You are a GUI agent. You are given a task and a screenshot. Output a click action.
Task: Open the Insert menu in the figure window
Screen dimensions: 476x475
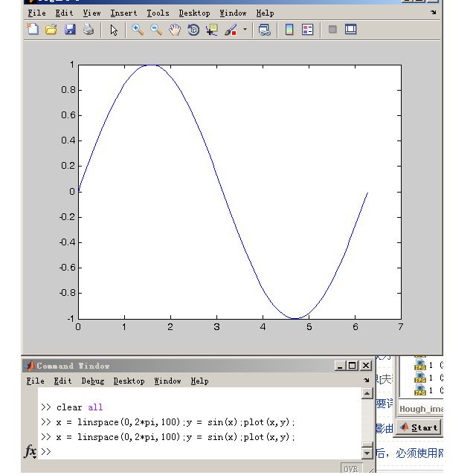[x=123, y=13]
